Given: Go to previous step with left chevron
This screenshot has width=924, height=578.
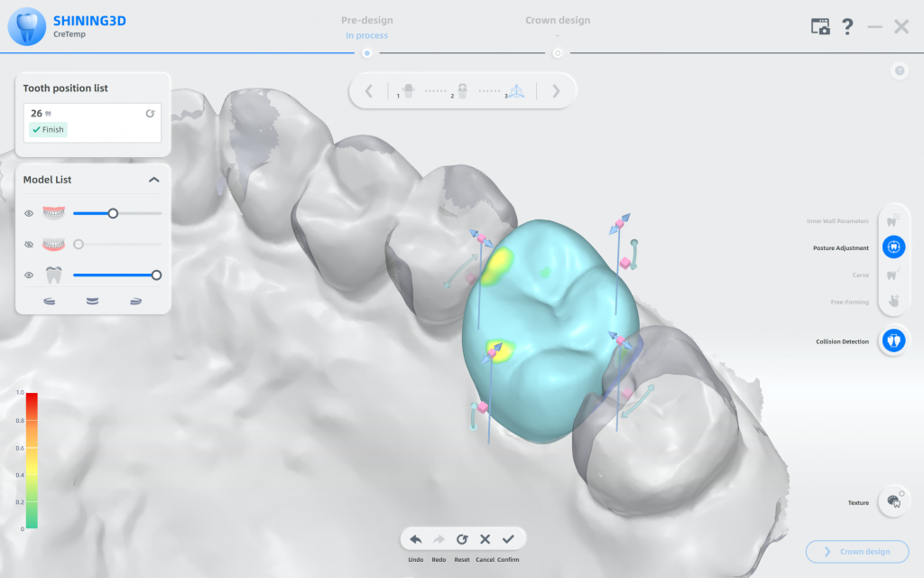Looking at the screenshot, I should coord(369,90).
